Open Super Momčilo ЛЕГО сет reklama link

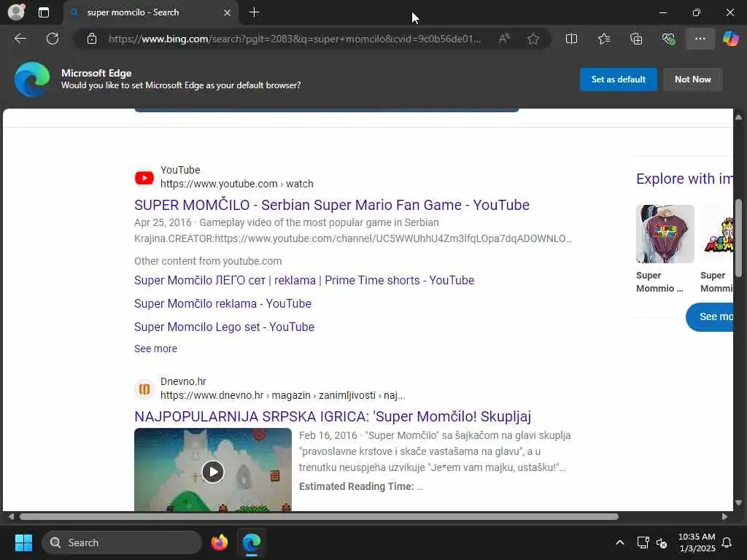[304, 281]
